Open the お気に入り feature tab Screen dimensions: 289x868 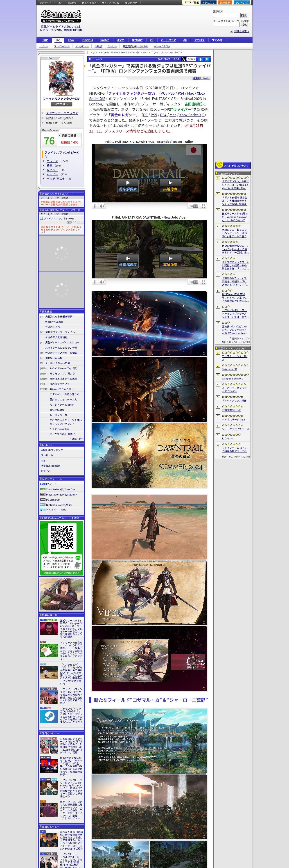[208, 2]
